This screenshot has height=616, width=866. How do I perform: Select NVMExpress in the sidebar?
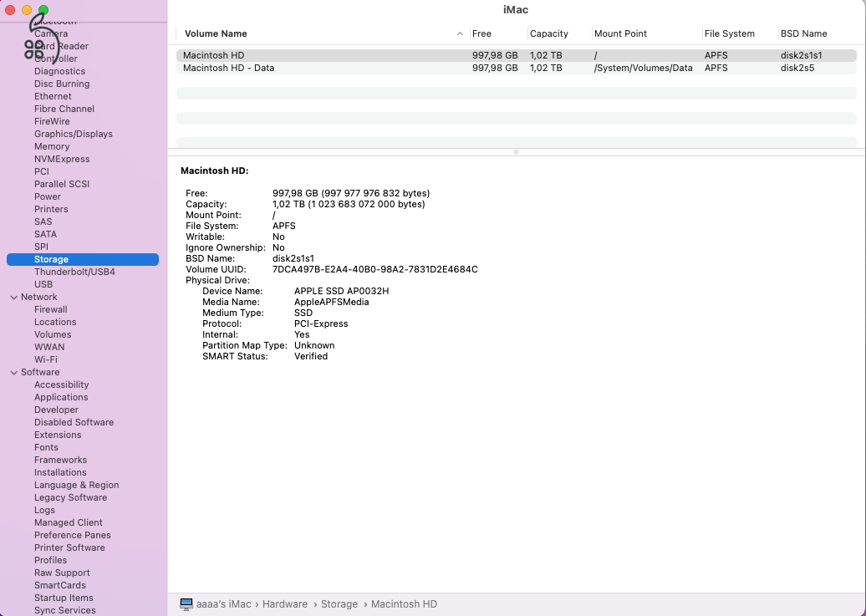point(62,159)
